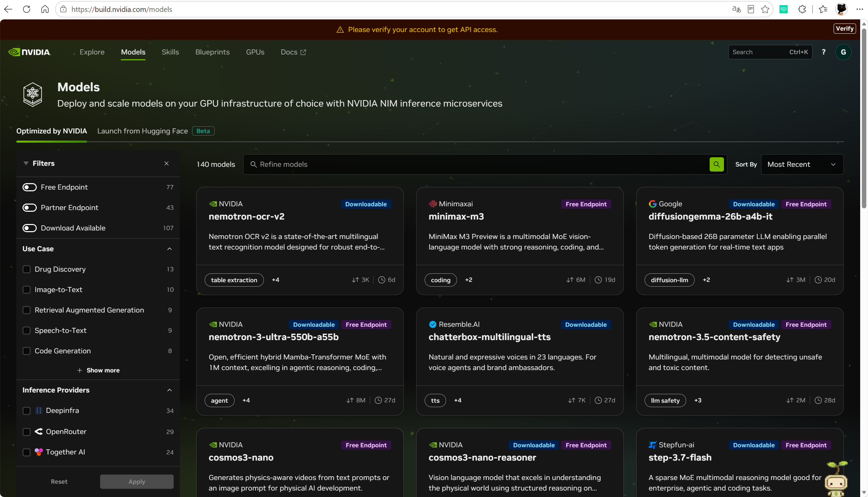Check the Together AI provider checkbox
This screenshot has width=868, height=497.
point(26,452)
